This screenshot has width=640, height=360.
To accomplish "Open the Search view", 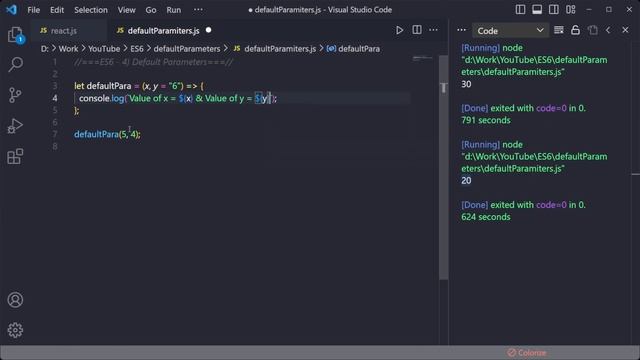I will [15, 64].
